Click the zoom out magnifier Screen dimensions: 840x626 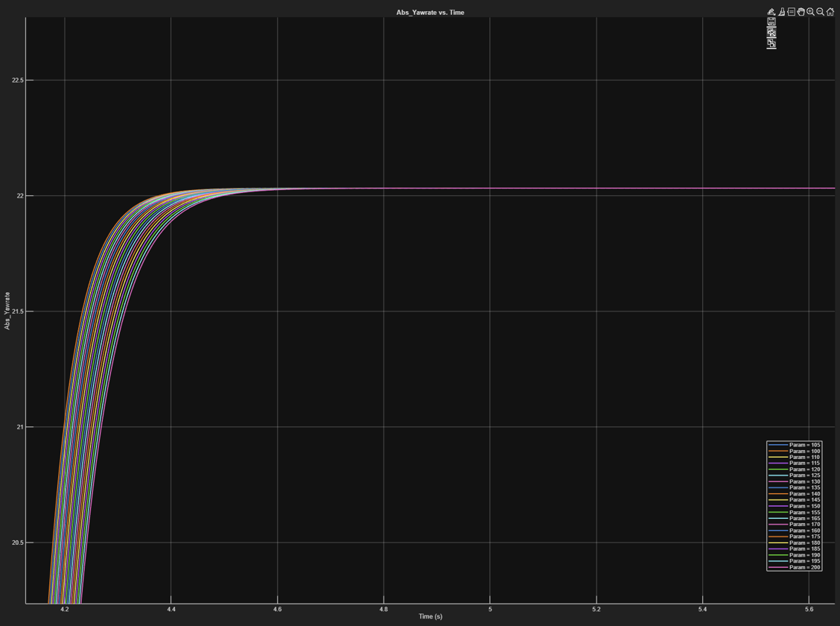(x=820, y=12)
